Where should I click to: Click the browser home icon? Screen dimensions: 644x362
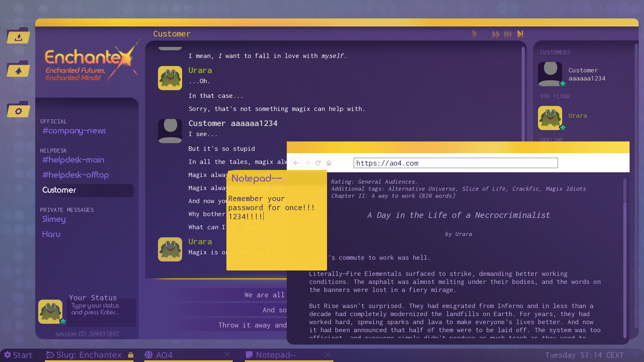pyautogui.click(x=329, y=163)
